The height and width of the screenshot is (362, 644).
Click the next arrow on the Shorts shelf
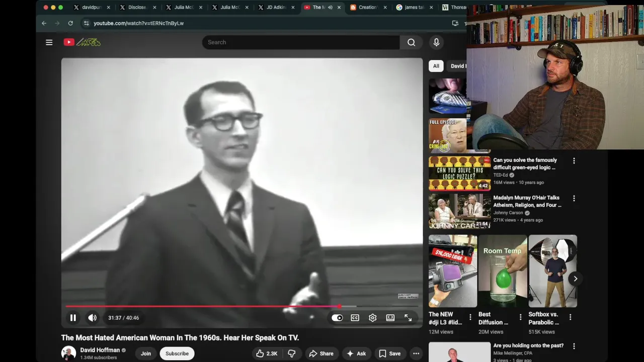(x=575, y=279)
